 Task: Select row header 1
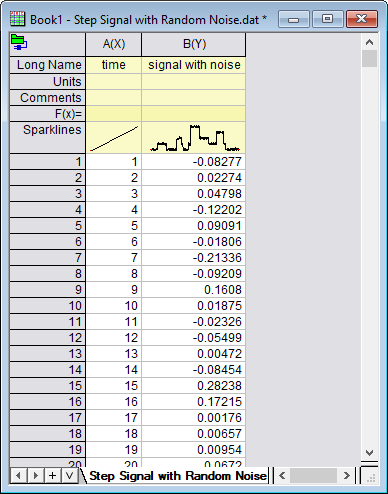48,162
